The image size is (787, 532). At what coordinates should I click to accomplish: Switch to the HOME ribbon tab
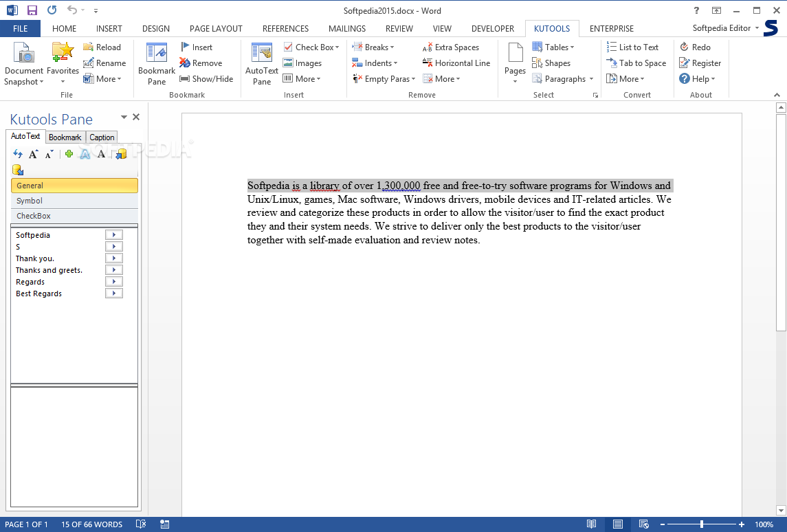[x=64, y=29]
